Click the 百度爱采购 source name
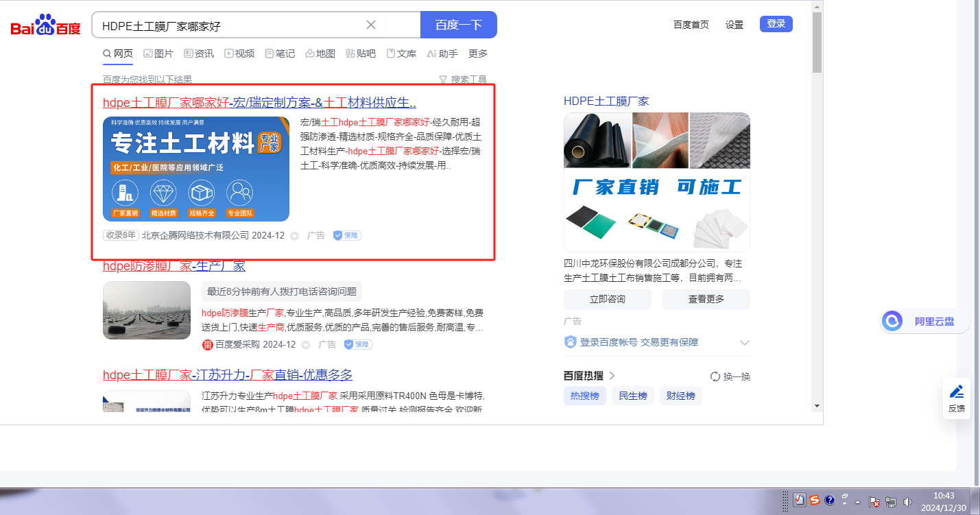 (x=237, y=344)
